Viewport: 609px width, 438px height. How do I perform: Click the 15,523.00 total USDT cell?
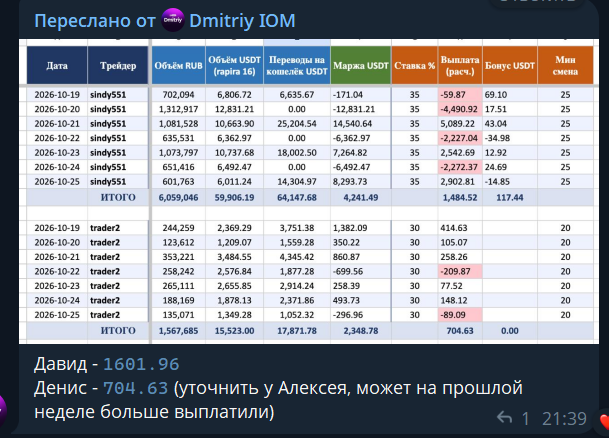(234, 331)
